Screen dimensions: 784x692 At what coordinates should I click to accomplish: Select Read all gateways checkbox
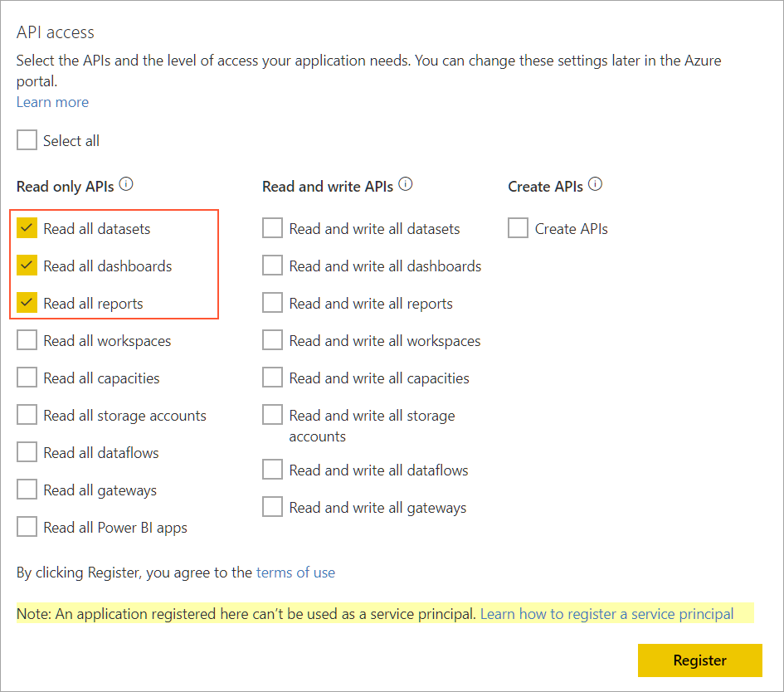[x=27, y=490]
